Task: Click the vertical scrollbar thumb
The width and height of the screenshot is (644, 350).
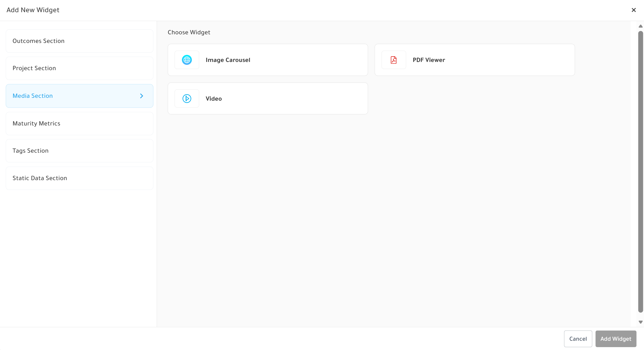Action: pos(640,172)
